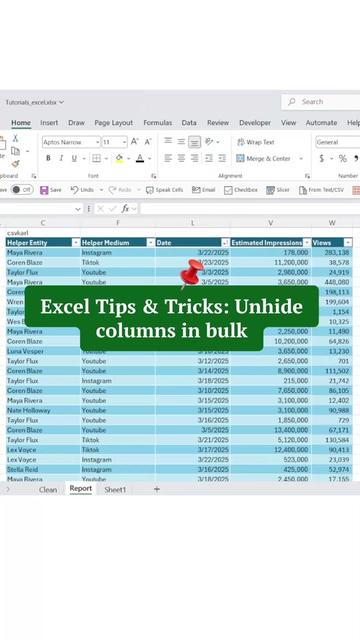Screen dimensions: 360x640
Task: Open the font size dropdown
Action: (x=124, y=142)
